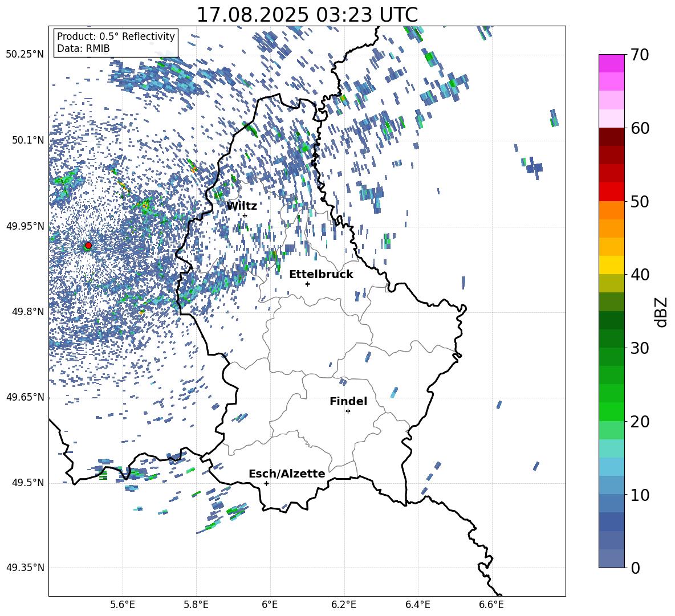This screenshot has height=616, width=675.
Task: Click the 70 tick label on colorbar
Action: 640,55
